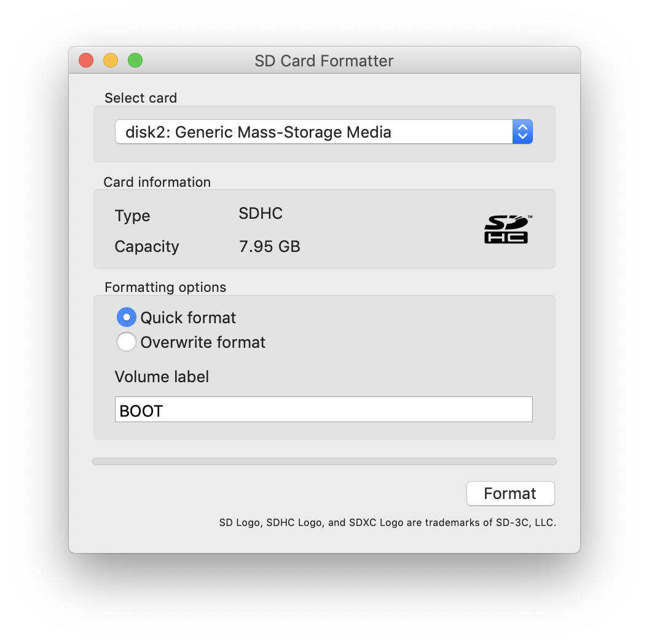Click the SDHC logo icon
649x644 pixels.
click(506, 229)
